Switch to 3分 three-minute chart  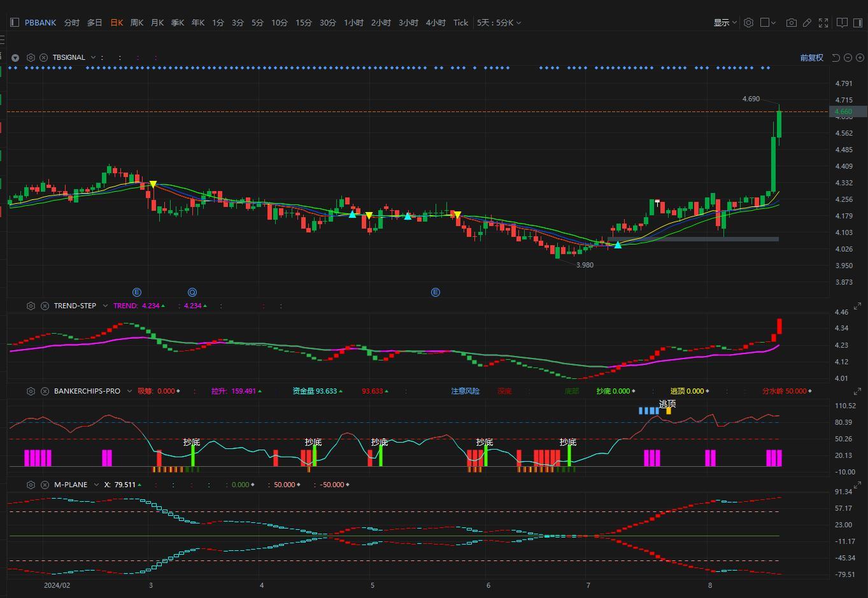pyautogui.click(x=238, y=22)
